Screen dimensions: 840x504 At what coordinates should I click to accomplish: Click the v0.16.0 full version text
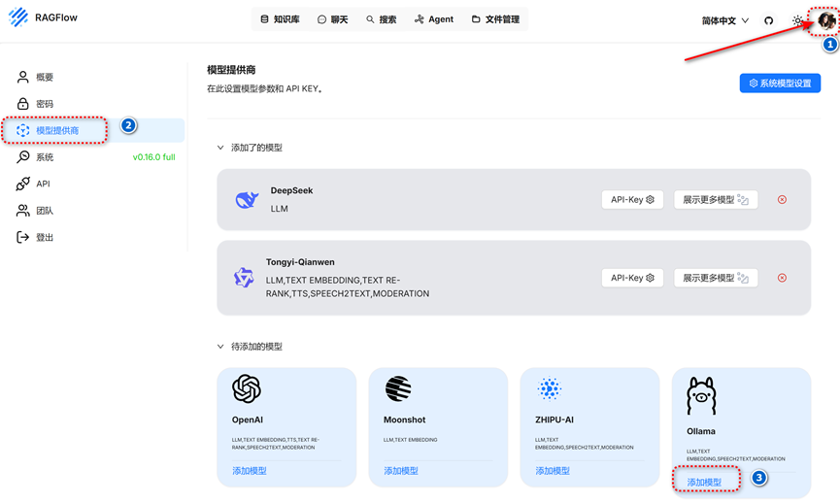153,157
